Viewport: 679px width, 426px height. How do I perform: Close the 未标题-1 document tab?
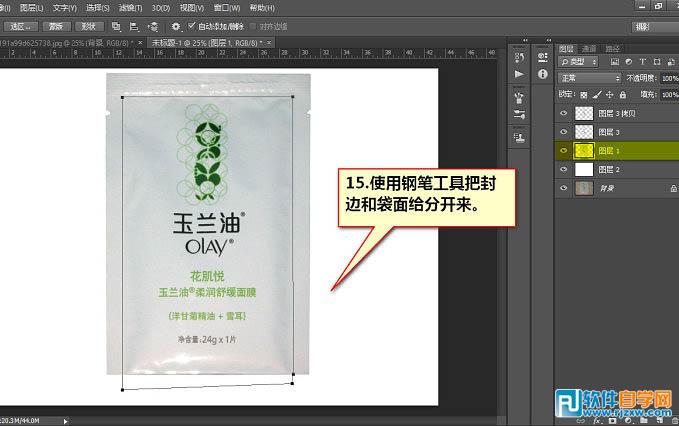[x=269, y=42]
